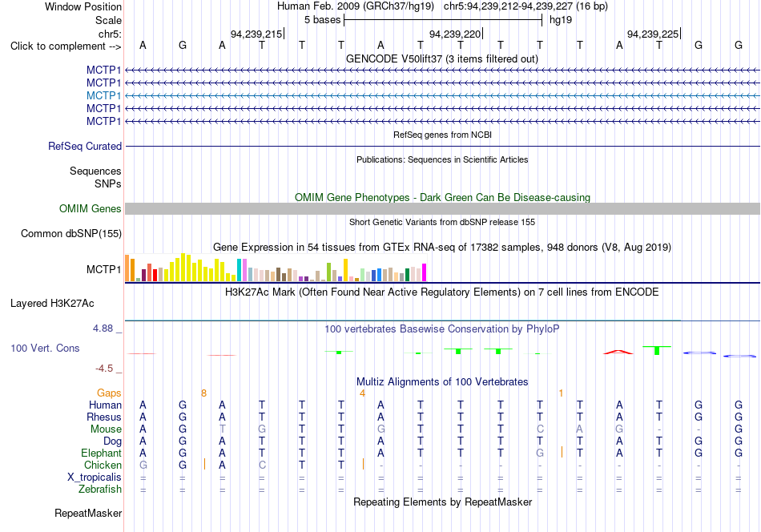Click MCTP1 label beside the GTEx bar chart

click(x=103, y=269)
